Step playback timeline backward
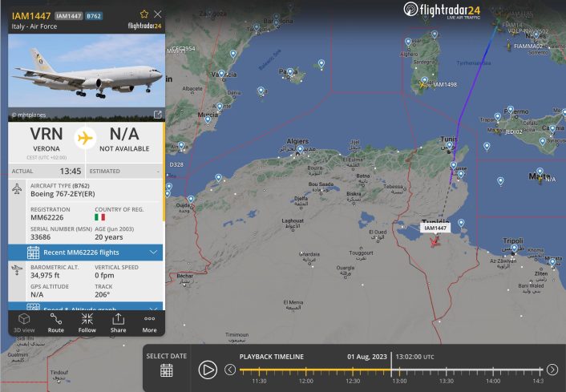566x392 pixels. (230, 370)
